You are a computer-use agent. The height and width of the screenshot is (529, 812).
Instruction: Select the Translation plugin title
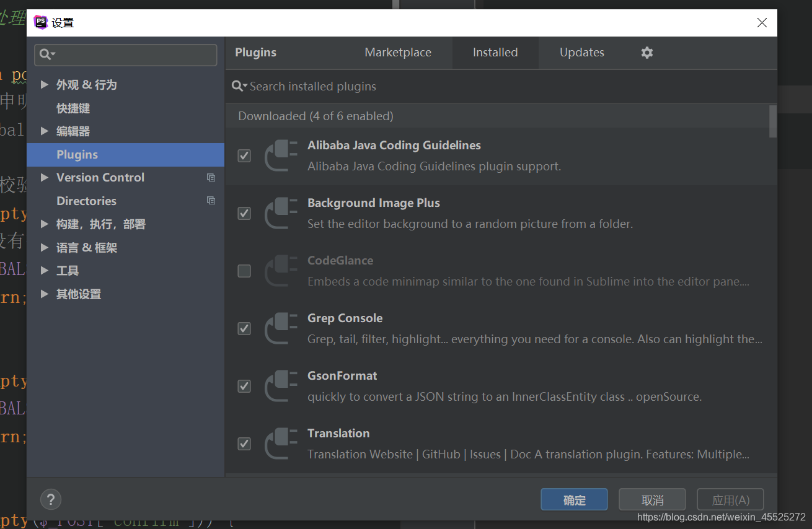[x=338, y=434]
